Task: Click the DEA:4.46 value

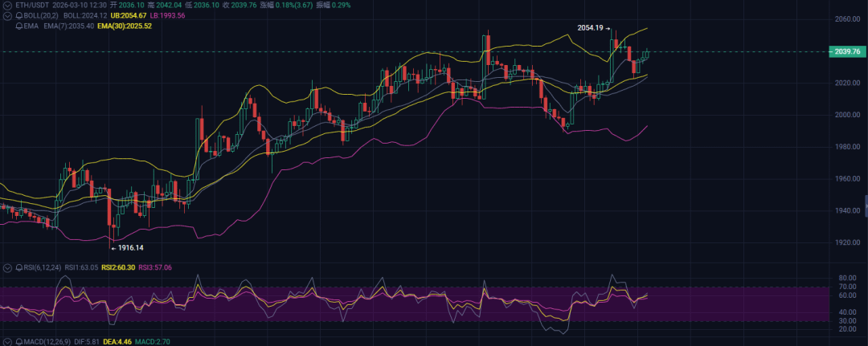Action: click(117, 341)
